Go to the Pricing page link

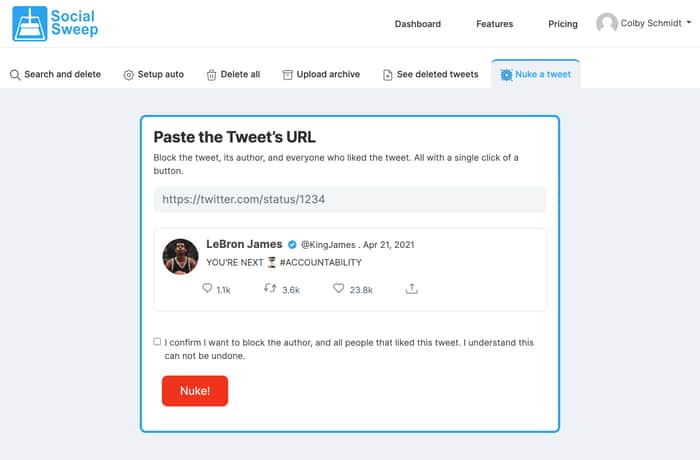click(563, 24)
